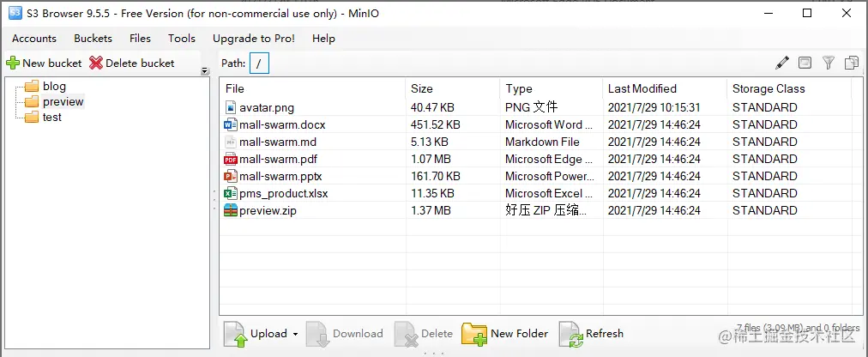The width and height of the screenshot is (868, 357).
Task: Click the New Folder button
Action: 505,334
